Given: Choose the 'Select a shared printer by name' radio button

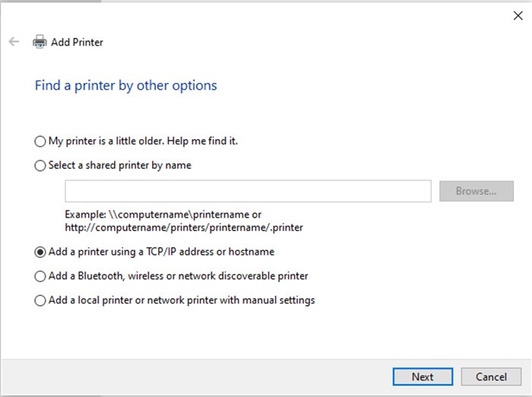Looking at the screenshot, I should 40,166.
